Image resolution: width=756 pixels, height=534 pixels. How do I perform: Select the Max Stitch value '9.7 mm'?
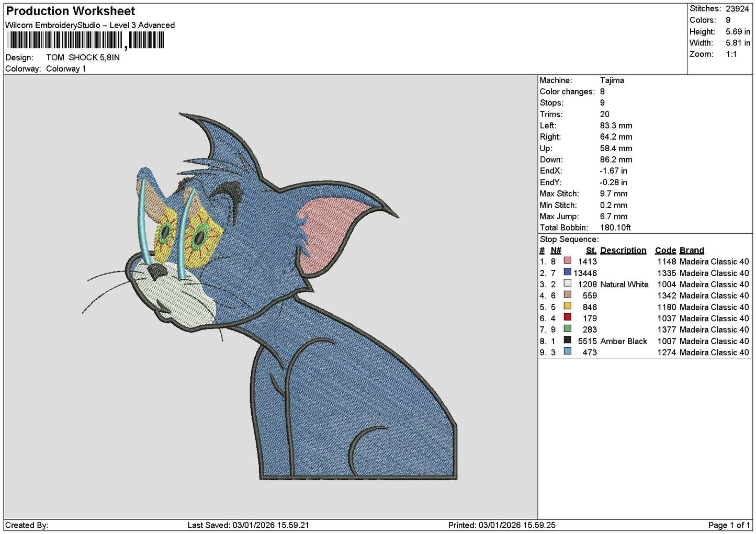click(x=614, y=194)
